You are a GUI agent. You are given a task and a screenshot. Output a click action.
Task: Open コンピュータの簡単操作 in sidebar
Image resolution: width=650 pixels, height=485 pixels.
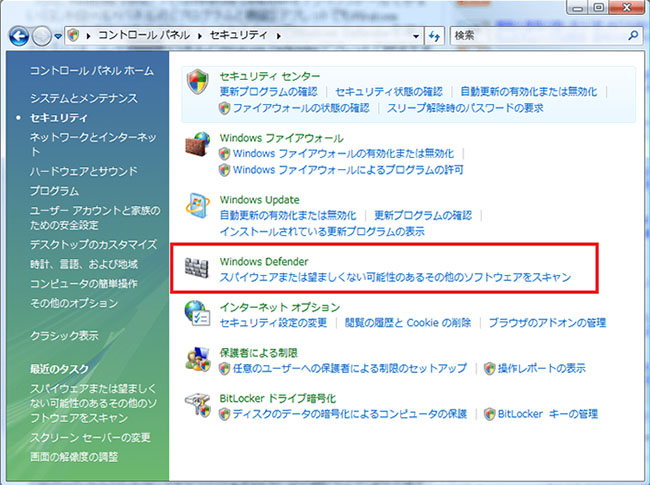point(84,284)
